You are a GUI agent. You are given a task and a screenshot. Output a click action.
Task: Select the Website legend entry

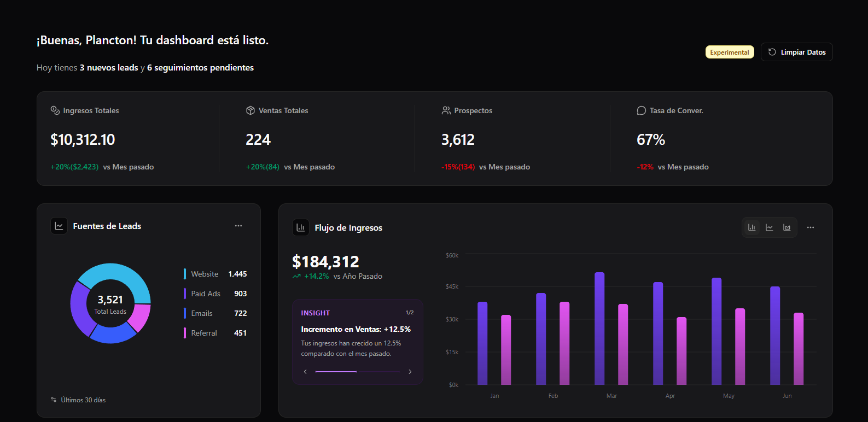tap(205, 274)
